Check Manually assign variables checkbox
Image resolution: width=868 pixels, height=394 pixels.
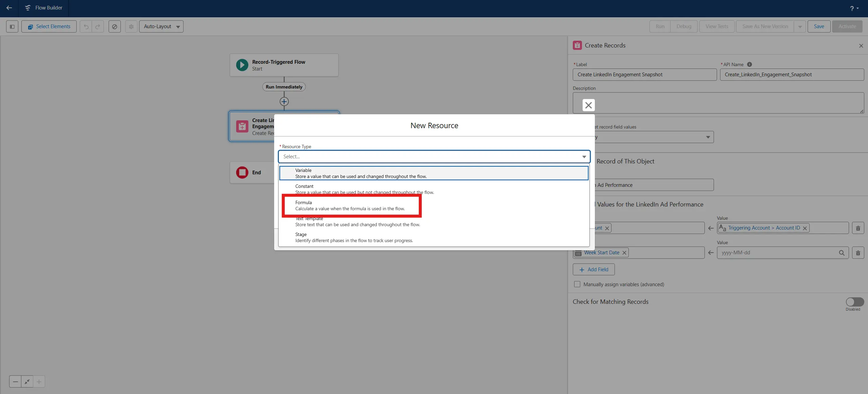coord(577,284)
